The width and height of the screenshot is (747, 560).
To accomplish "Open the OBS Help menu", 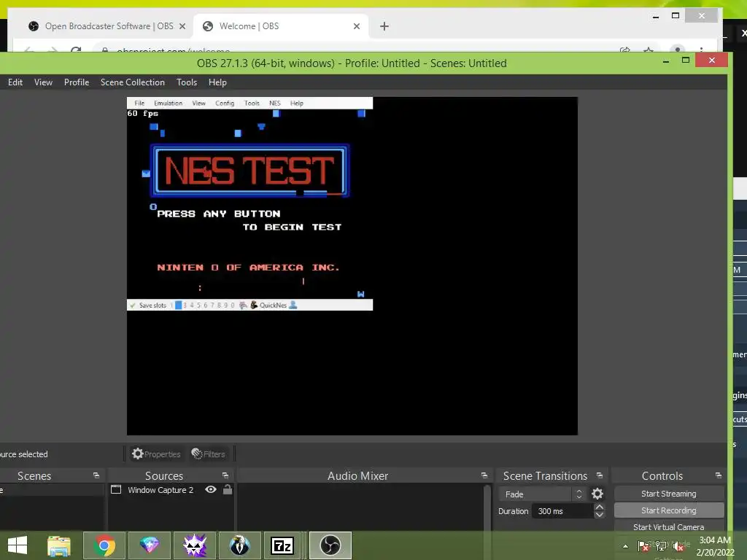I will 217,82.
